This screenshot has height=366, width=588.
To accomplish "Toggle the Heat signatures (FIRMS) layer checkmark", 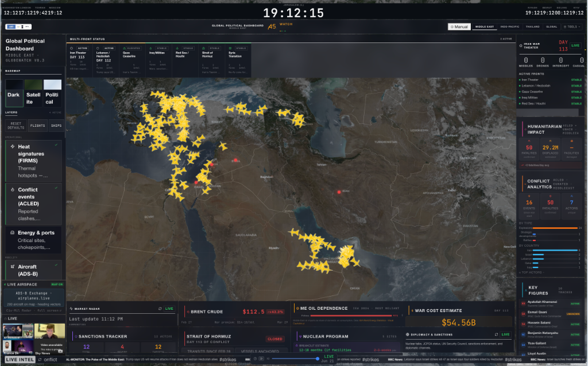I will pos(56,145).
